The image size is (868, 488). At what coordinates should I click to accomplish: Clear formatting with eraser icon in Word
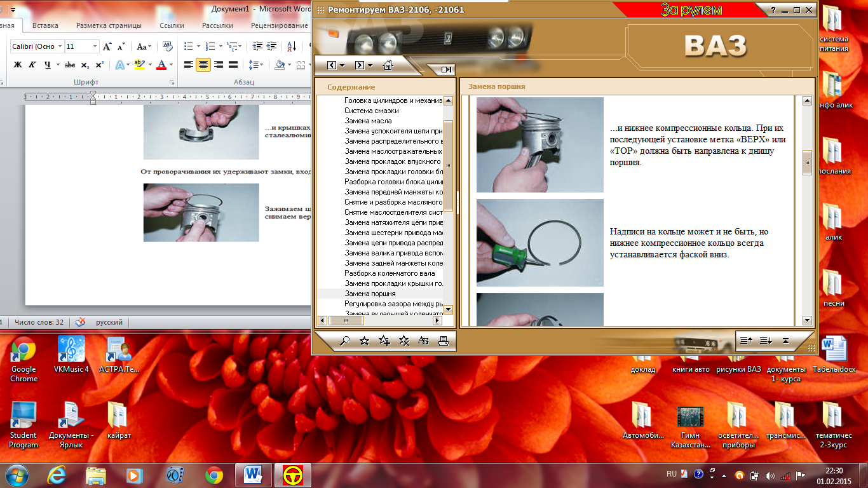[168, 46]
